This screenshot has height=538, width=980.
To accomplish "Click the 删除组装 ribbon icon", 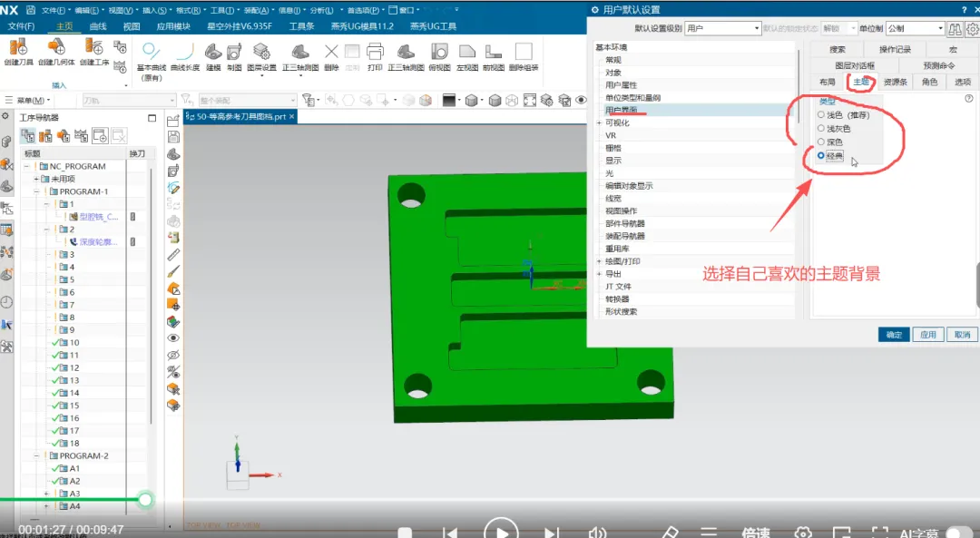I will 524,52.
